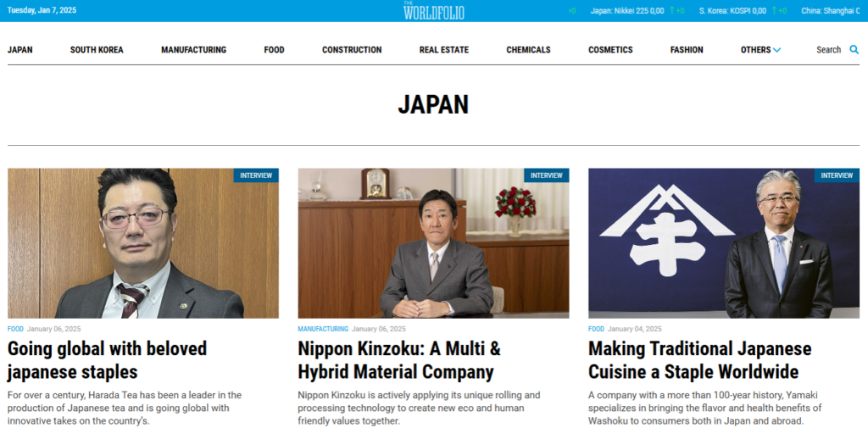Go to Manufacturing category
The width and height of the screenshot is (868, 439).
tap(193, 50)
